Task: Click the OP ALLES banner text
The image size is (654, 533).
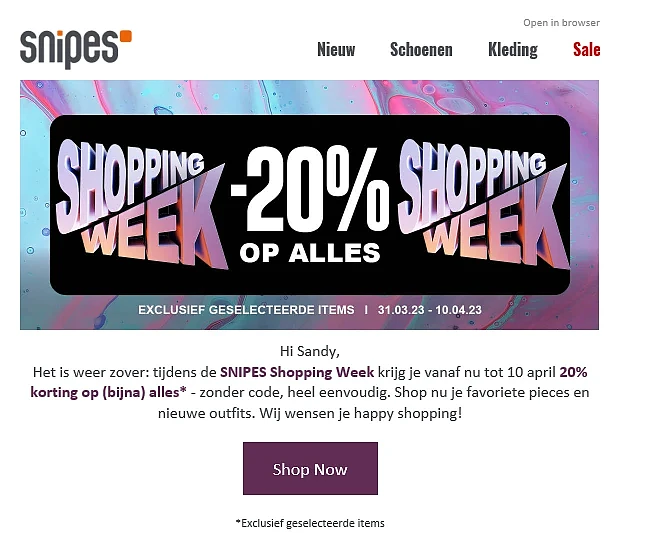Action: coord(310,253)
